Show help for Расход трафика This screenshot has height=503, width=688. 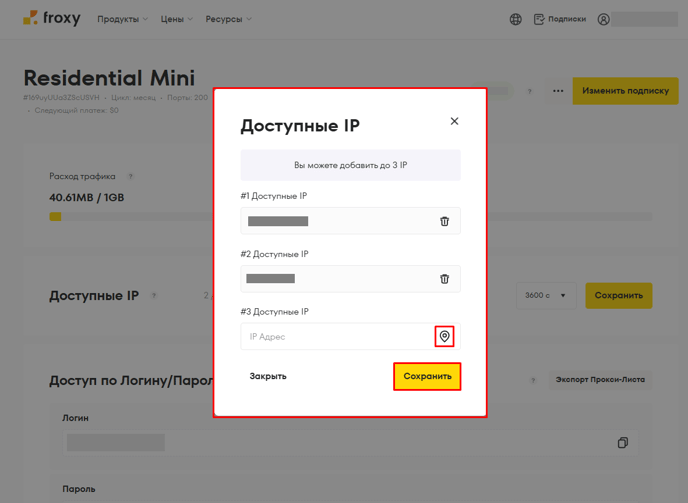point(130,176)
